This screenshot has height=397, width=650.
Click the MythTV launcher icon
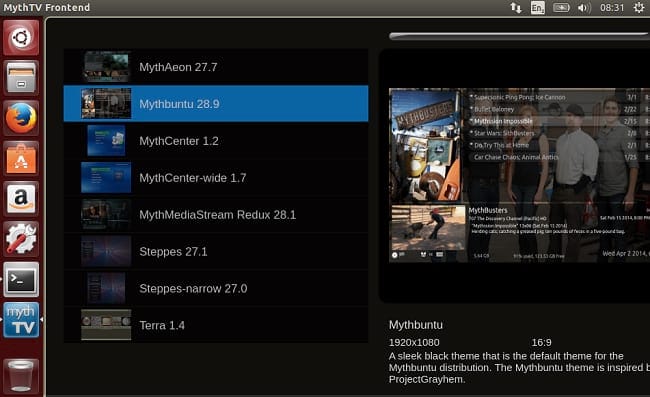pos(21,320)
